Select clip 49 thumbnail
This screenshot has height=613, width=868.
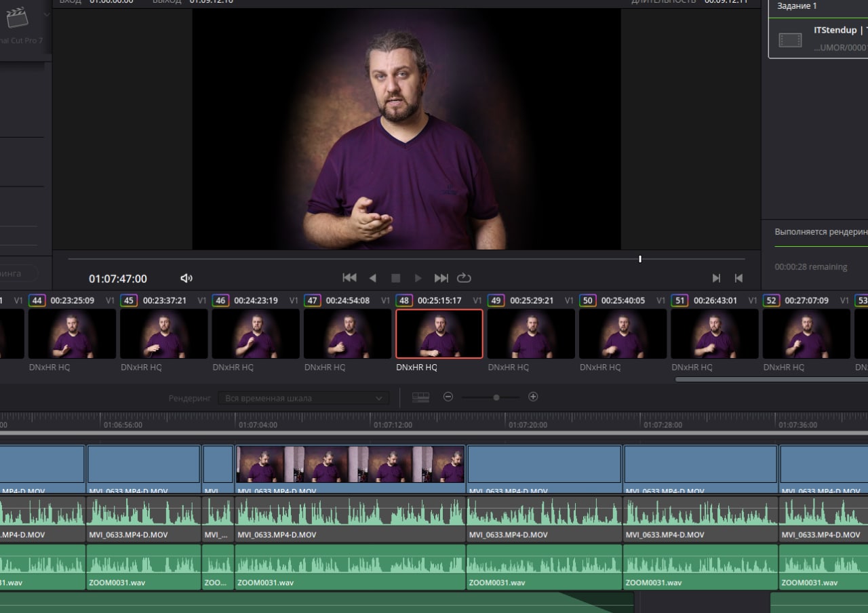pyautogui.click(x=531, y=334)
